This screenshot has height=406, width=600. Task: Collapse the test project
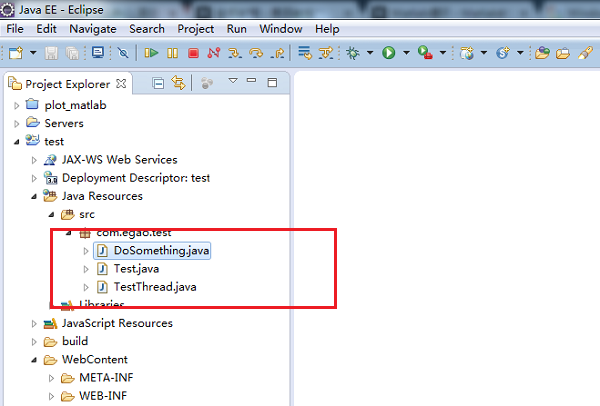click(16, 142)
